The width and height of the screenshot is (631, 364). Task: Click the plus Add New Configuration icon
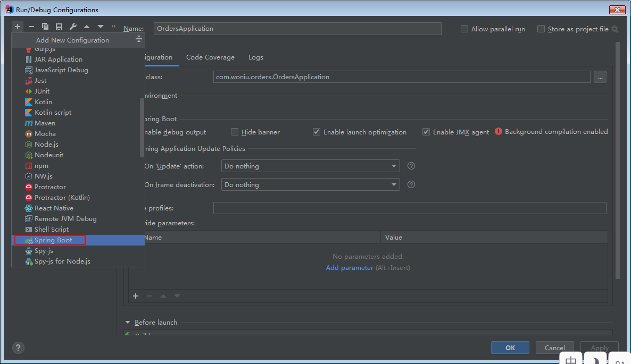18,27
